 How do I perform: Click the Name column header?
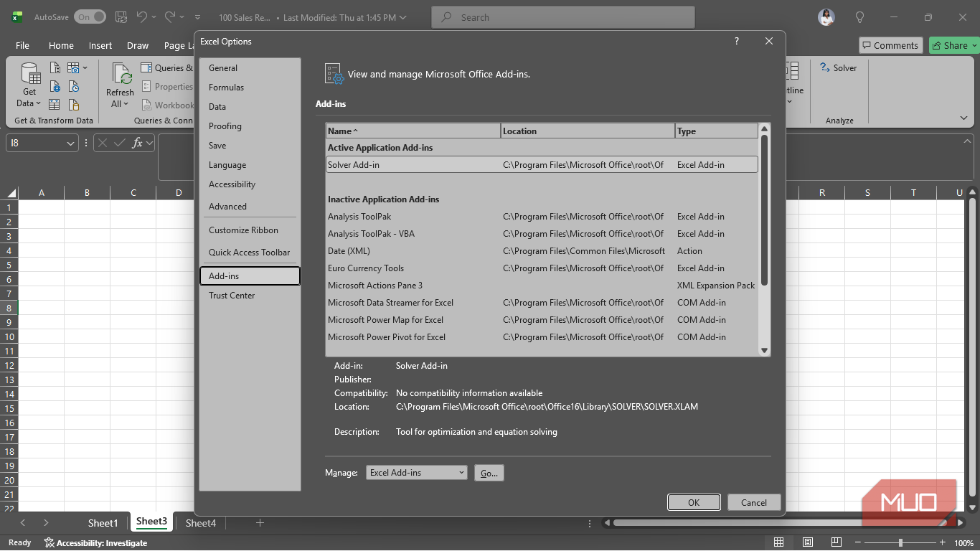click(x=413, y=131)
